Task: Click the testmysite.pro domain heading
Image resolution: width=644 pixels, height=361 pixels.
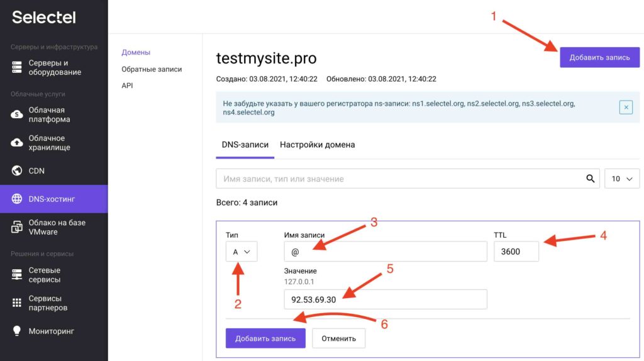Action: click(266, 58)
